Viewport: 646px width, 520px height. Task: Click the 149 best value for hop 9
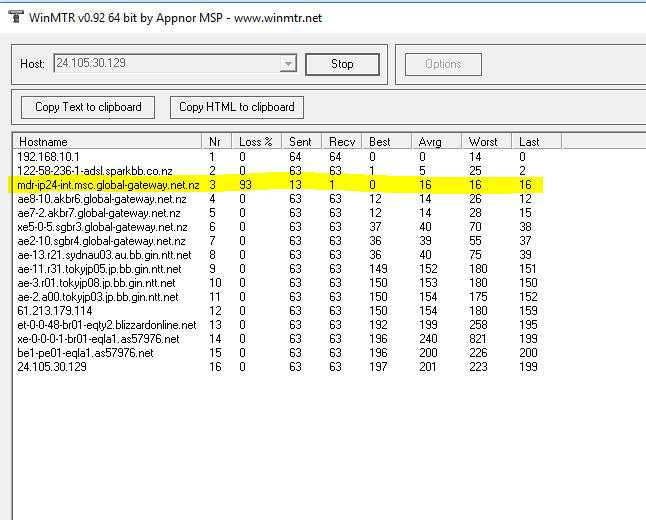[x=378, y=269]
